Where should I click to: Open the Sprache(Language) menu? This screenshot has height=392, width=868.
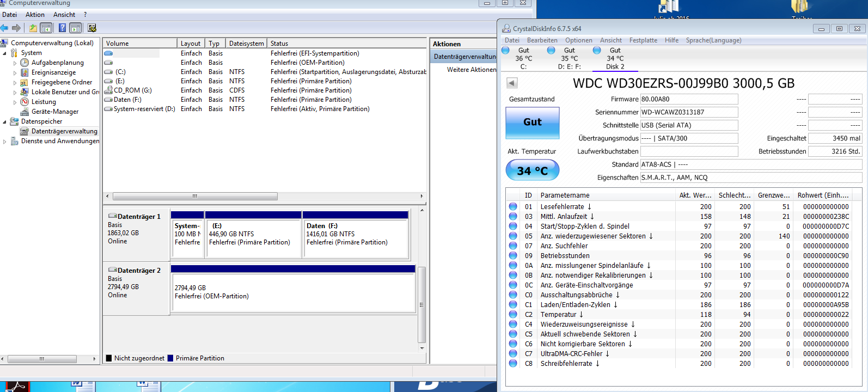point(713,40)
